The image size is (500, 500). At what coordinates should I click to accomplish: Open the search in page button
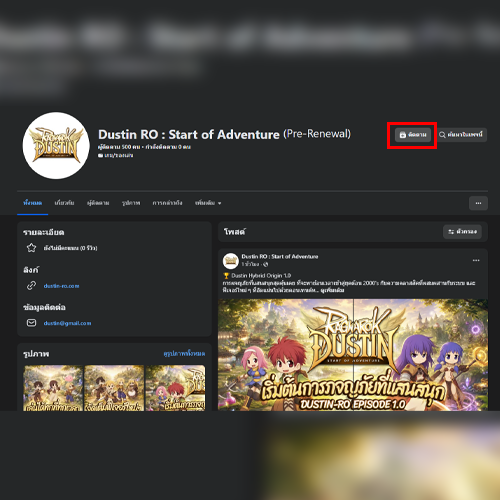pyautogui.click(x=461, y=135)
